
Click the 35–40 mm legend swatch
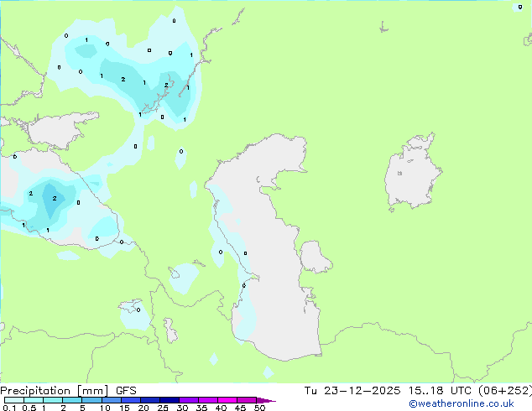(x=208, y=400)
